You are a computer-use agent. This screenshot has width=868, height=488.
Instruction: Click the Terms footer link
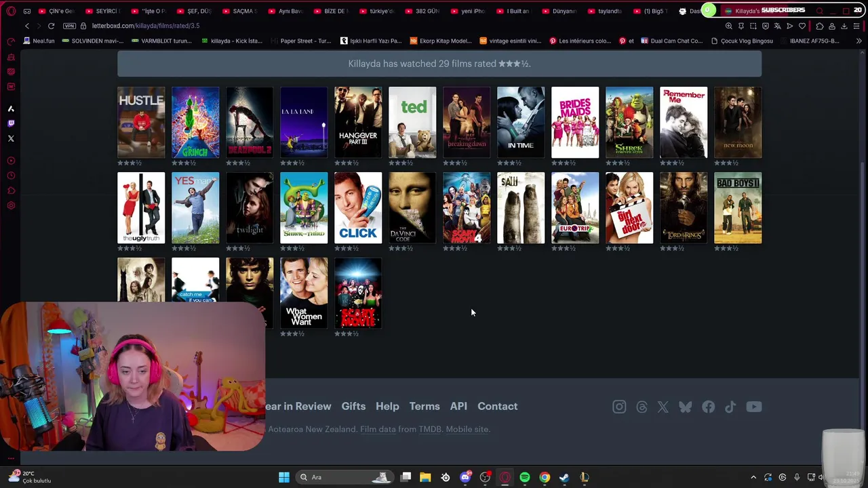(x=425, y=406)
